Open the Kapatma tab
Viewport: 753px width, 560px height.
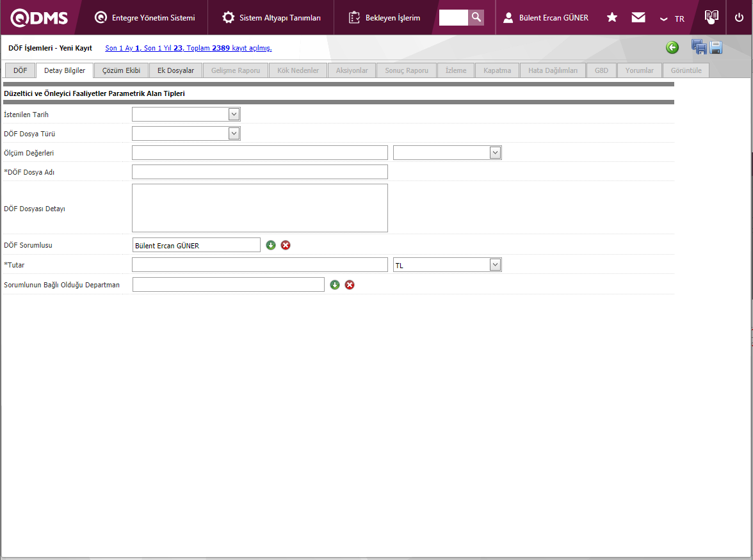497,70
